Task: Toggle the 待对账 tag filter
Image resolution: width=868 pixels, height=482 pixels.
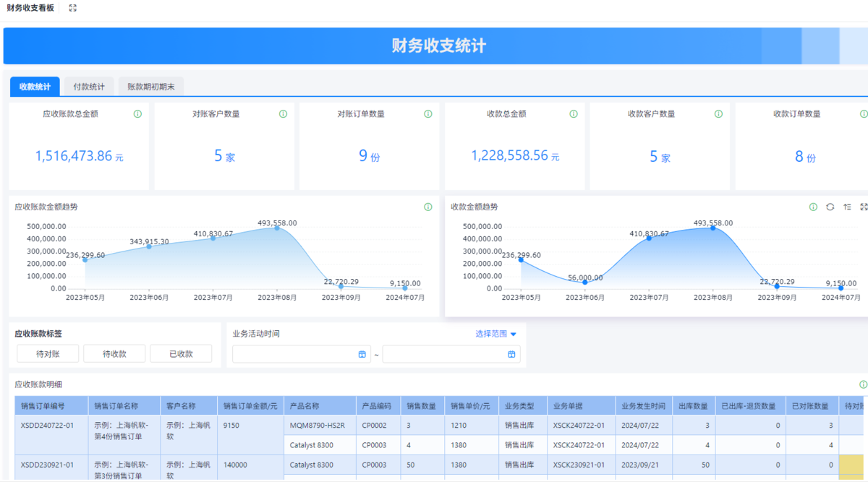Action: [48, 354]
